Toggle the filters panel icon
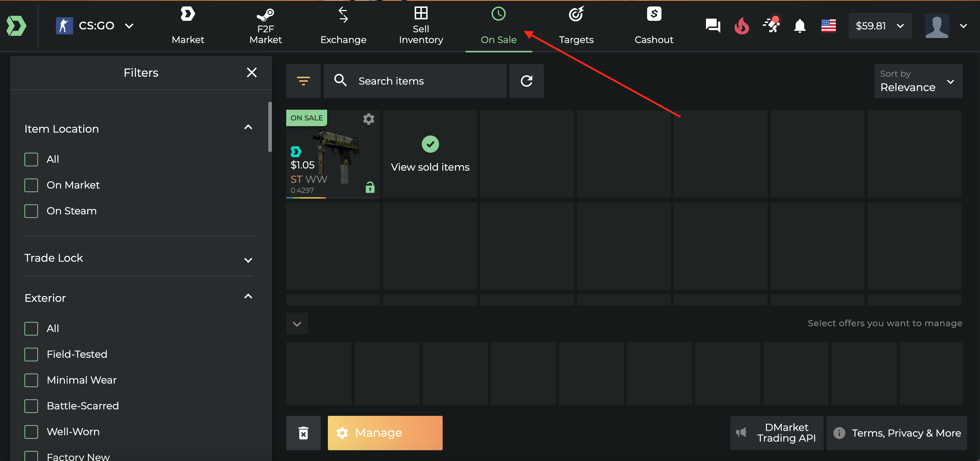This screenshot has height=461, width=980. point(303,81)
